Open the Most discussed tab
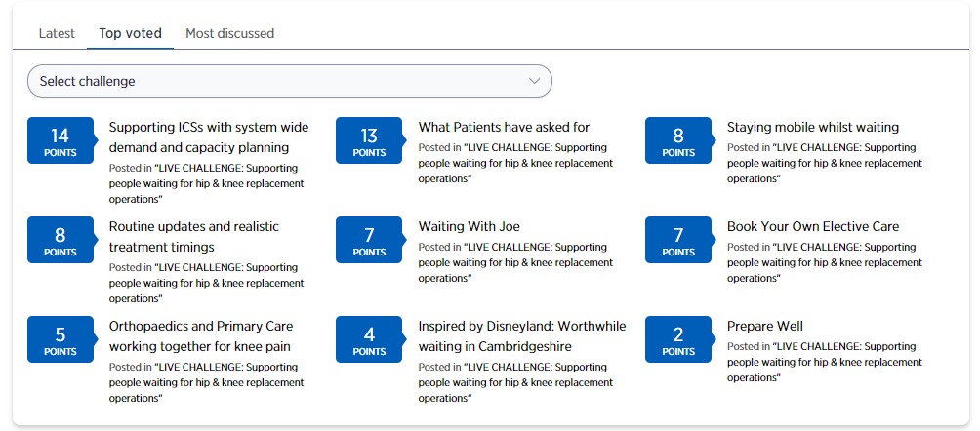Image resolution: width=980 pixels, height=431 pixels. [x=230, y=33]
